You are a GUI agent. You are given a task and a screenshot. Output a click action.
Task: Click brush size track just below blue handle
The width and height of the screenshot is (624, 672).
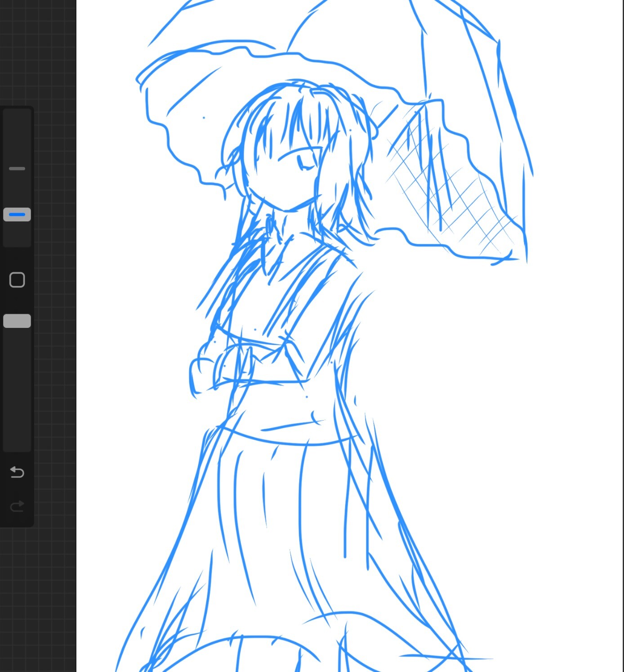(17, 234)
